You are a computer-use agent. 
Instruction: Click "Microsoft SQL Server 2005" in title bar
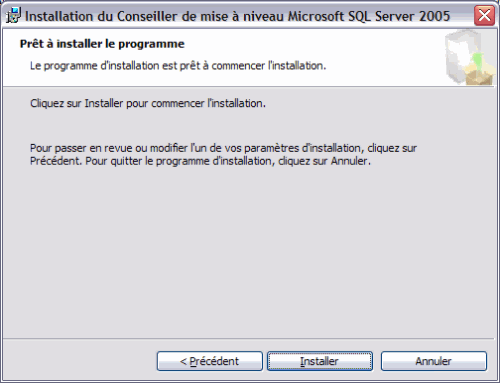pyautogui.click(x=369, y=16)
